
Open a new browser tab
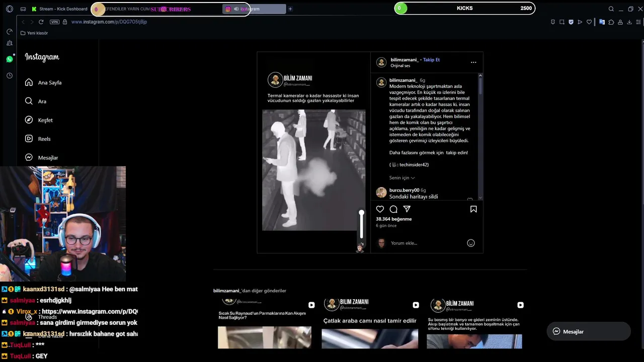pyautogui.click(x=290, y=9)
